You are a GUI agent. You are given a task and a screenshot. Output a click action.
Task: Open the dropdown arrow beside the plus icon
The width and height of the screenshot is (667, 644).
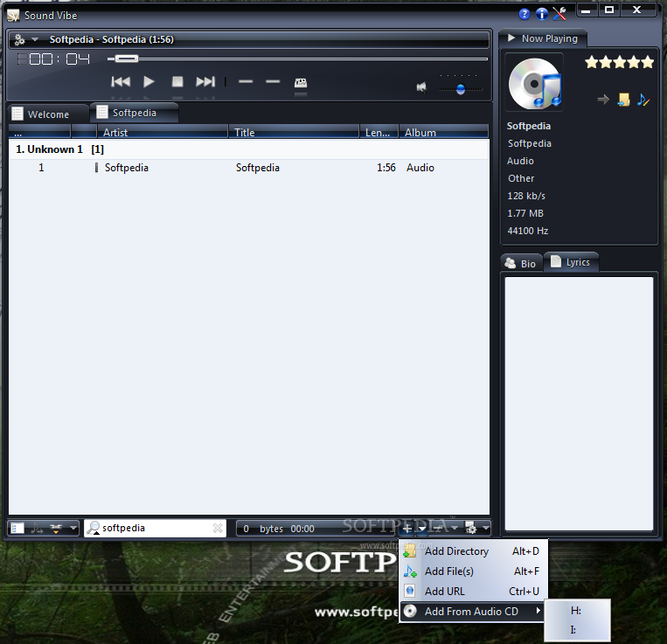click(x=422, y=529)
